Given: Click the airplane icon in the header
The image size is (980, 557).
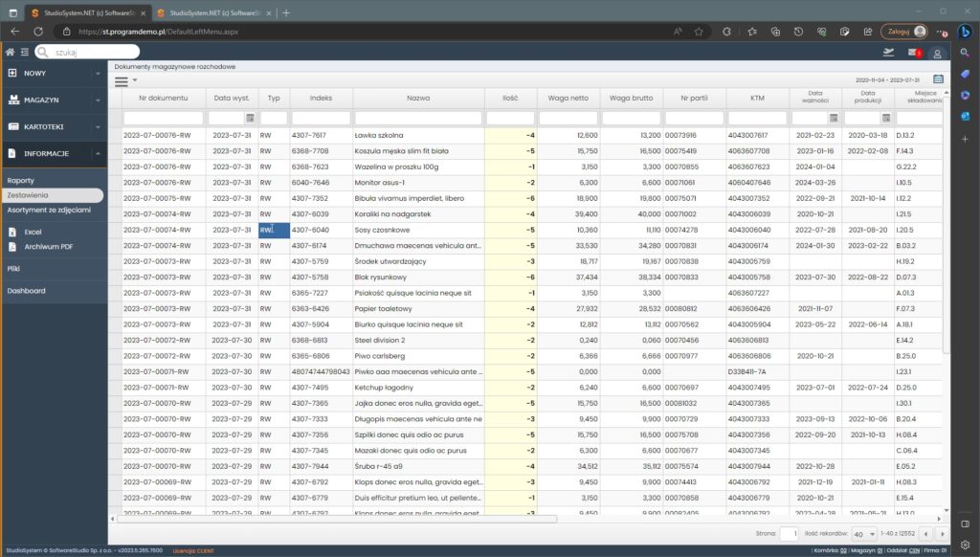Looking at the screenshot, I should [x=889, y=52].
